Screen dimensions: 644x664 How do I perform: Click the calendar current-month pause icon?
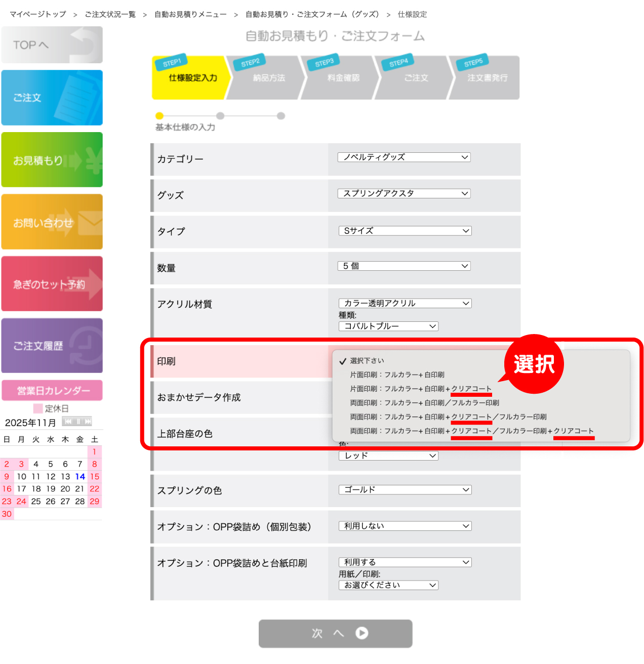(x=78, y=422)
